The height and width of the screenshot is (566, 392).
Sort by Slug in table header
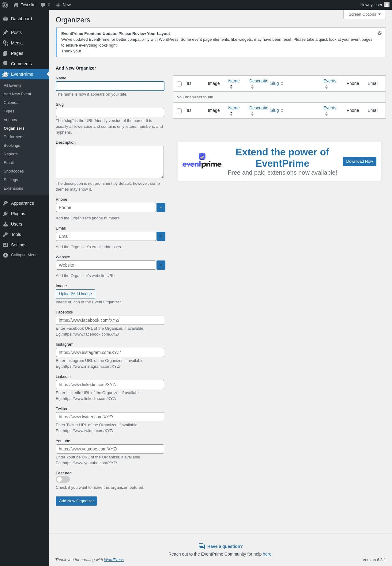(277, 83)
